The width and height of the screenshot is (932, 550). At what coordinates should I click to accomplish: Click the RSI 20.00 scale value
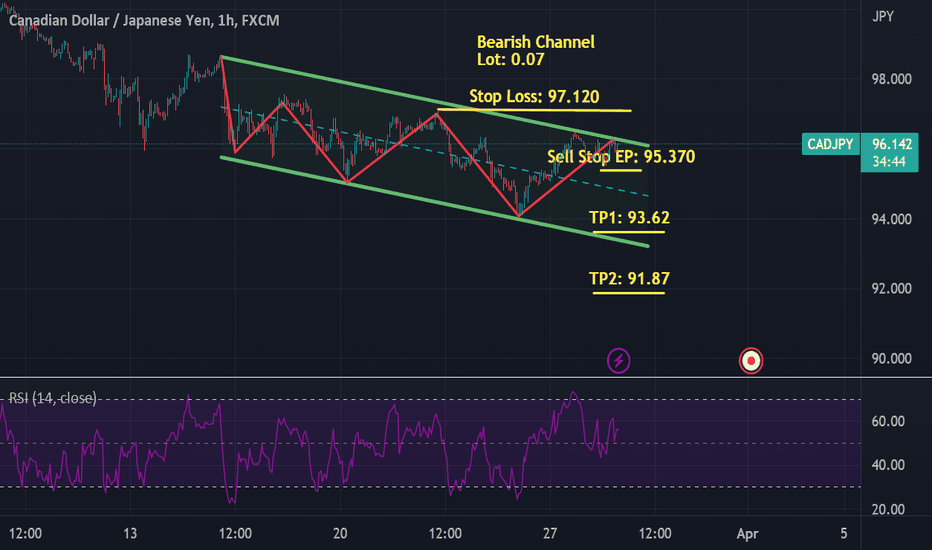(888, 509)
